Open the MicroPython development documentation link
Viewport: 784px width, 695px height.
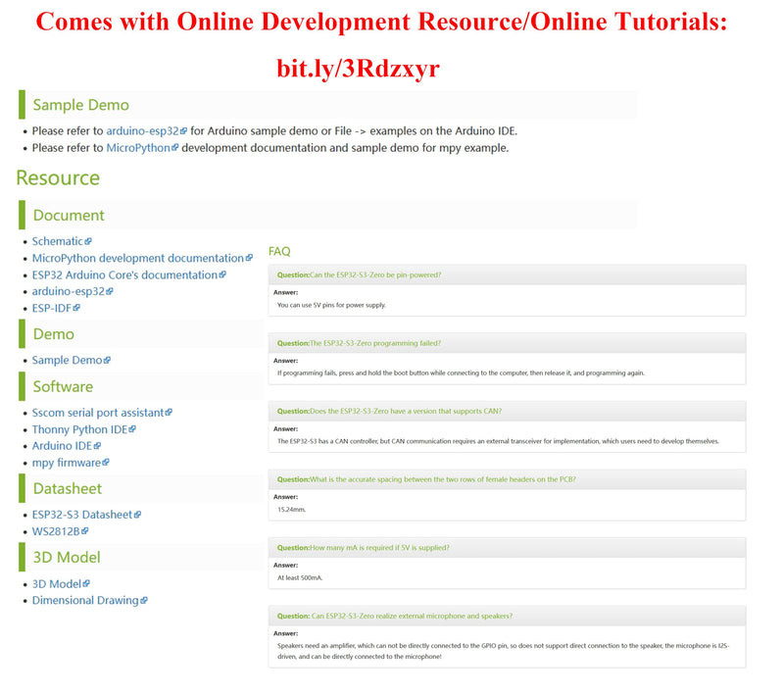pos(137,258)
